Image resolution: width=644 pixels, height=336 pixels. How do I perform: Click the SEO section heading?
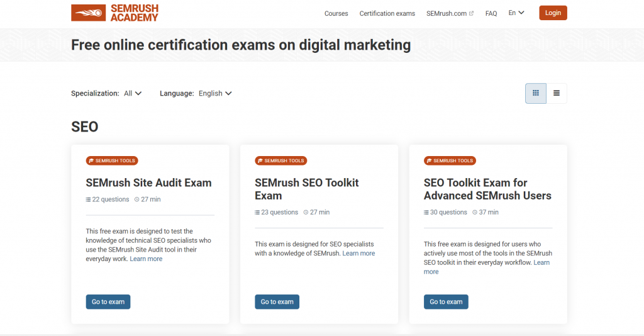[x=85, y=126]
